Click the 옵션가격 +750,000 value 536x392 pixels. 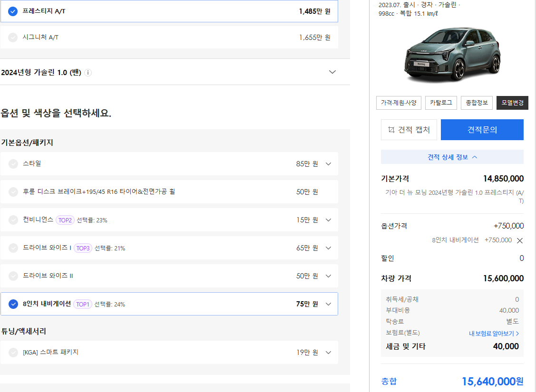[508, 226]
